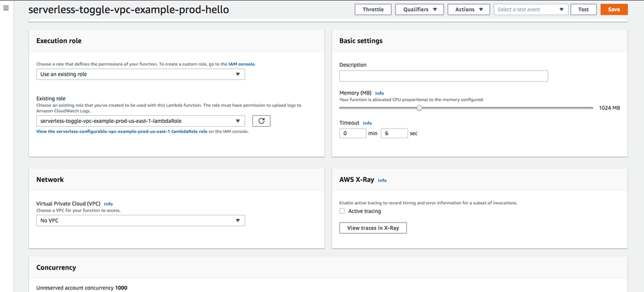
Task: Click the Throttle button
Action: (373, 10)
